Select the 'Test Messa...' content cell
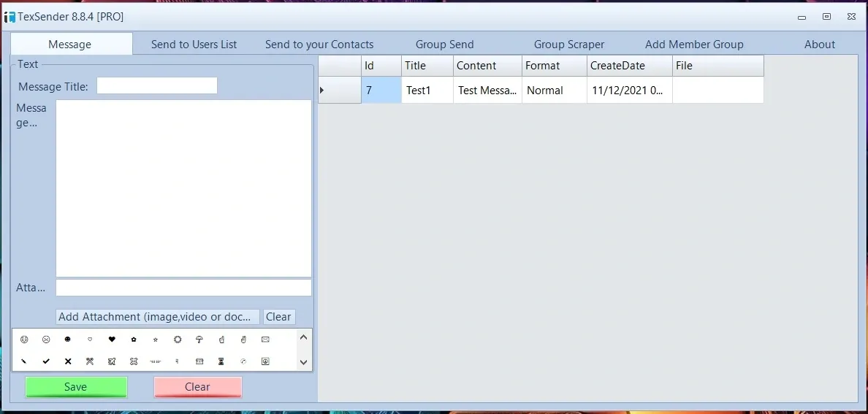 pyautogui.click(x=487, y=90)
